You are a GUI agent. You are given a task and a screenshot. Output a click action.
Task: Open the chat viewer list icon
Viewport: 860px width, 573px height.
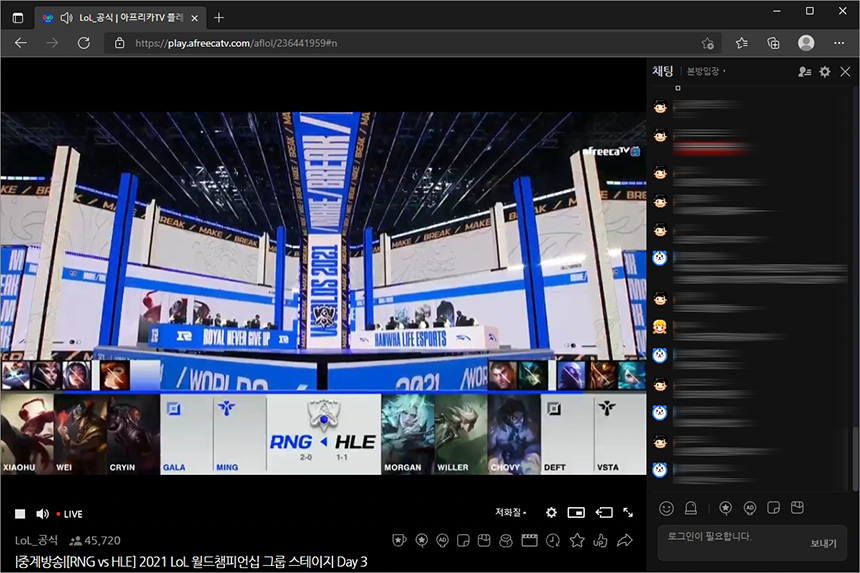pos(805,72)
